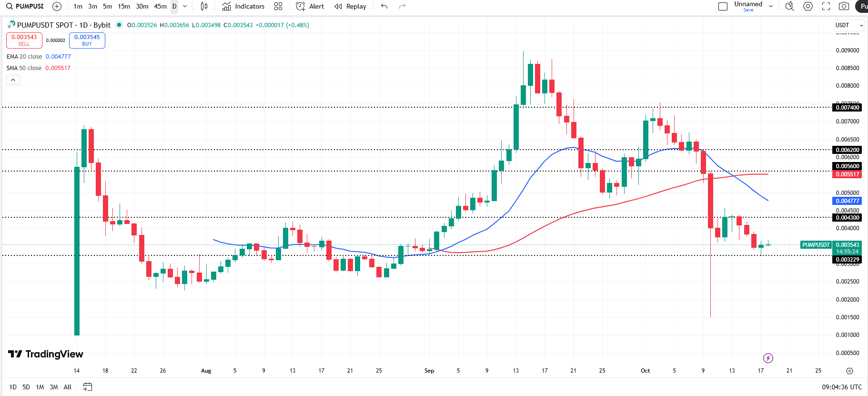The image size is (868, 396).
Task: Open the candlestick chart type selector
Action: pyautogui.click(x=204, y=6)
